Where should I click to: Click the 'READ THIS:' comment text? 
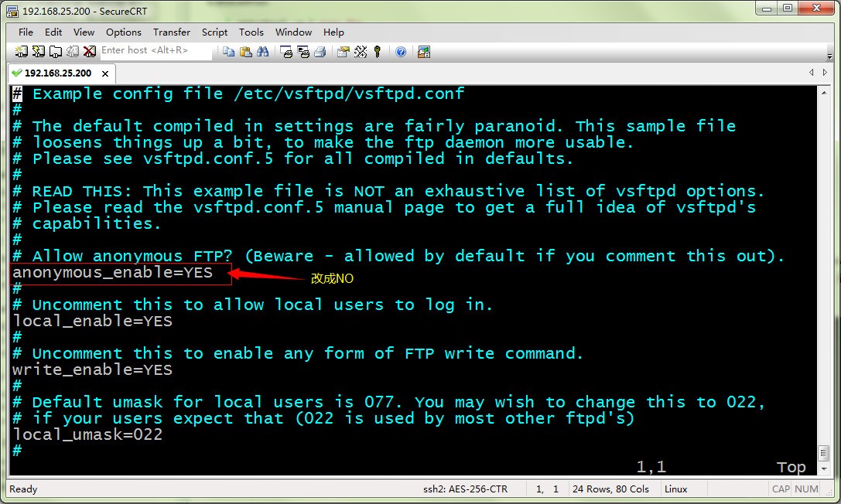point(81,191)
